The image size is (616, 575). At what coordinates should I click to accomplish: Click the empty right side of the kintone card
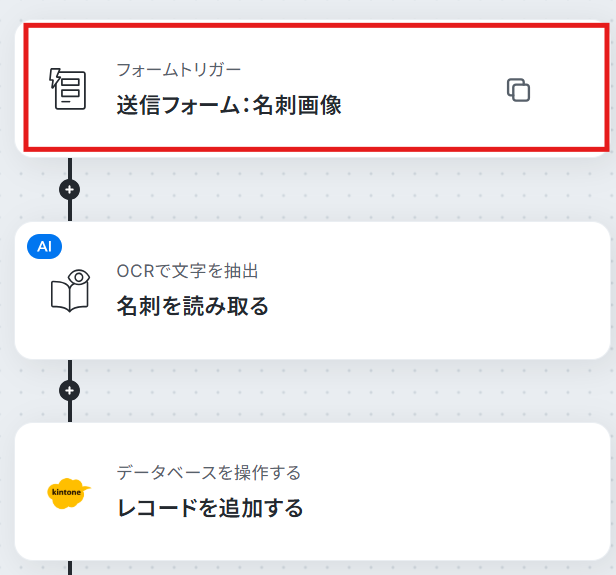coord(452,492)
